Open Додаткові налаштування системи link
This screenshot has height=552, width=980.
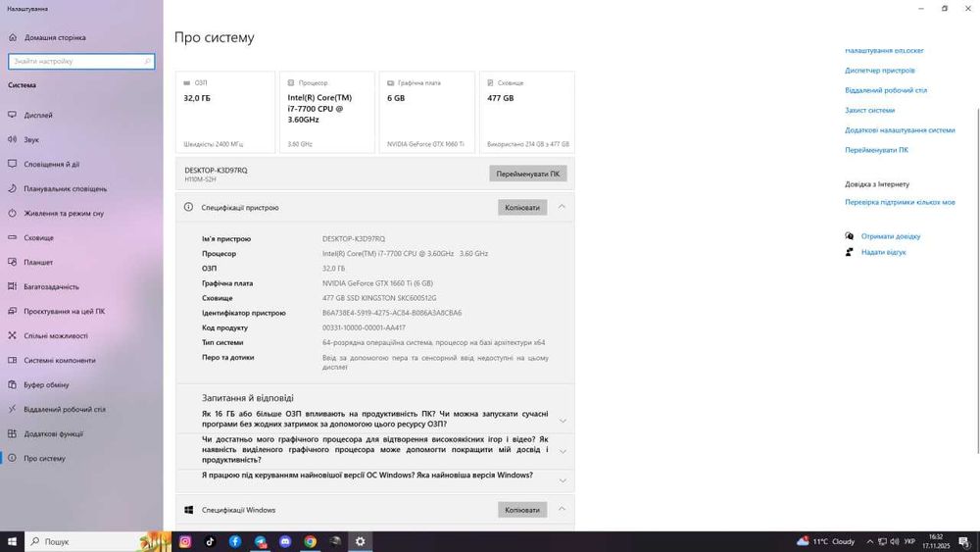[900, 130]
